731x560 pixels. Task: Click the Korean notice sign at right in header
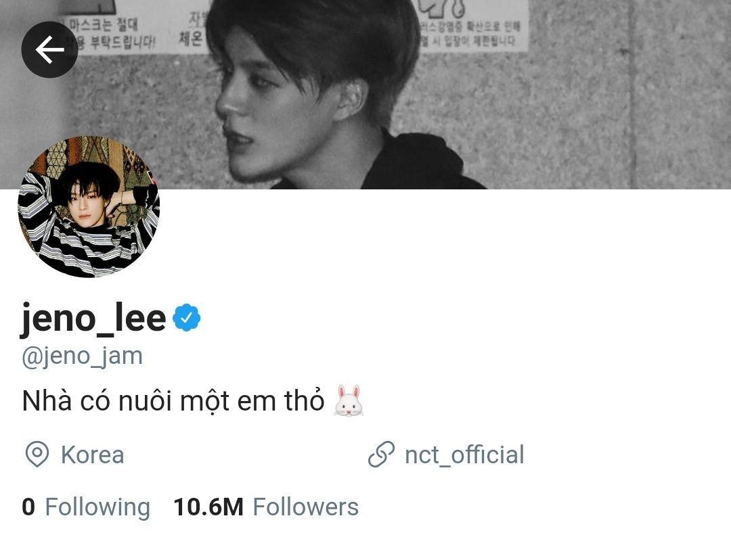click(472, 26)
